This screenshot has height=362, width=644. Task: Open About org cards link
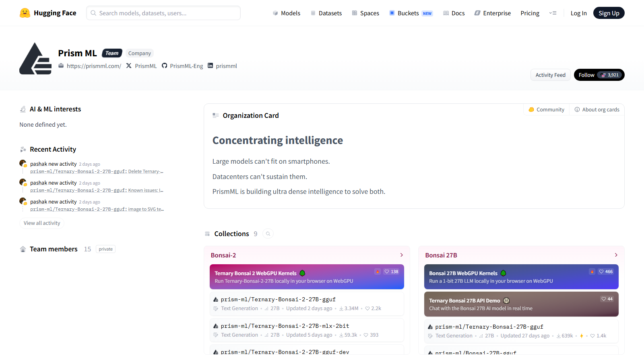click(597, 109)
